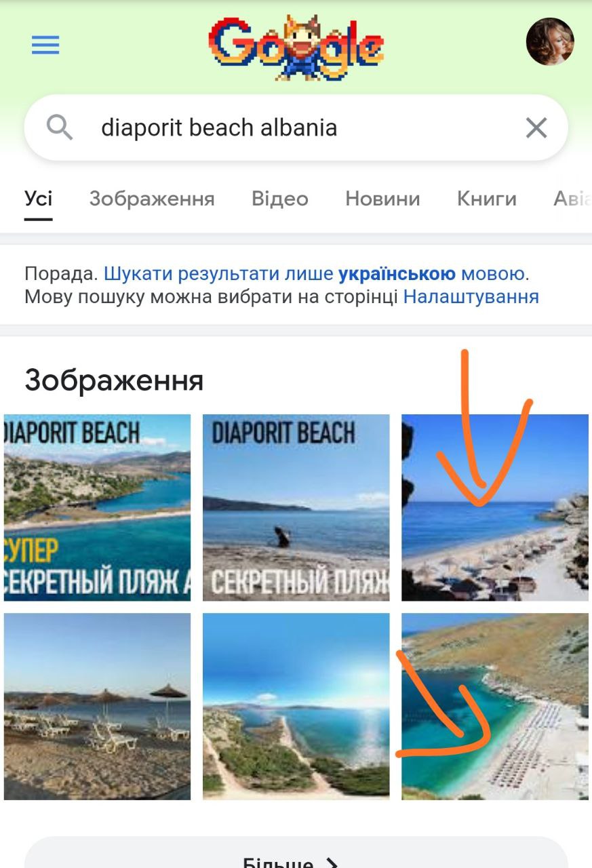Open the partially visible Авіа tab
Screen dimensions: 592x868
pos(572,199)
